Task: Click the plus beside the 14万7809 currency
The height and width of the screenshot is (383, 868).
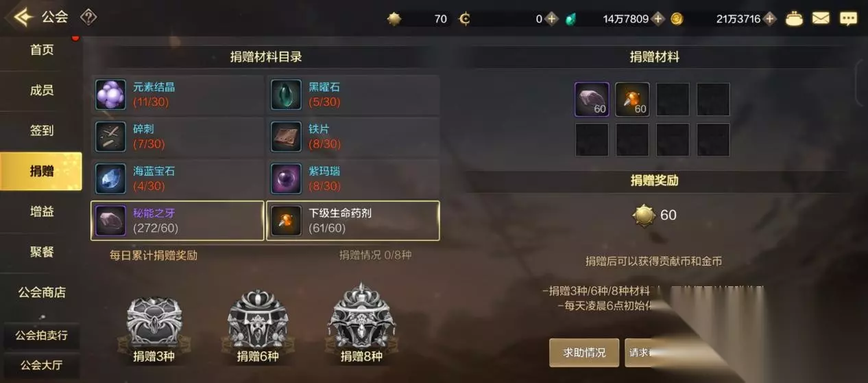Action: point(658,19)
